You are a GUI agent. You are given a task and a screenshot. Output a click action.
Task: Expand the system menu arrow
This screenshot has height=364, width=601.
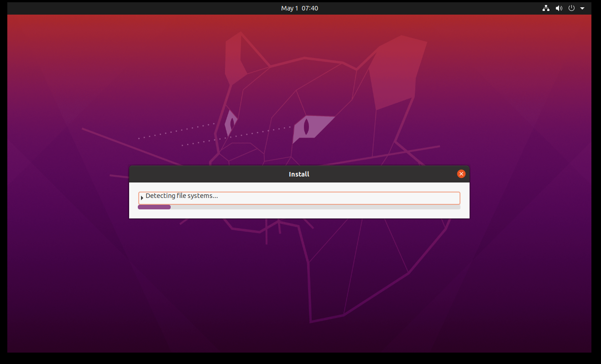click(x=582, y=8)
